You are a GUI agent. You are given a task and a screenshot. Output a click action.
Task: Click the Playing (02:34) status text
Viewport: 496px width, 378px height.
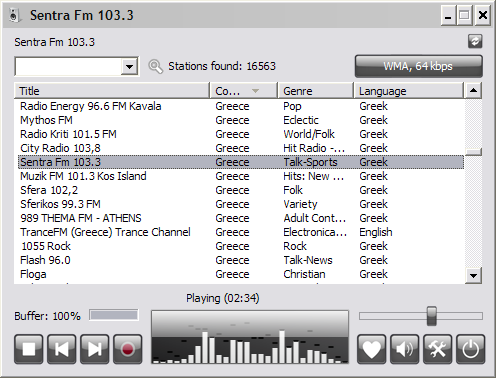click(x=223, y=298)
